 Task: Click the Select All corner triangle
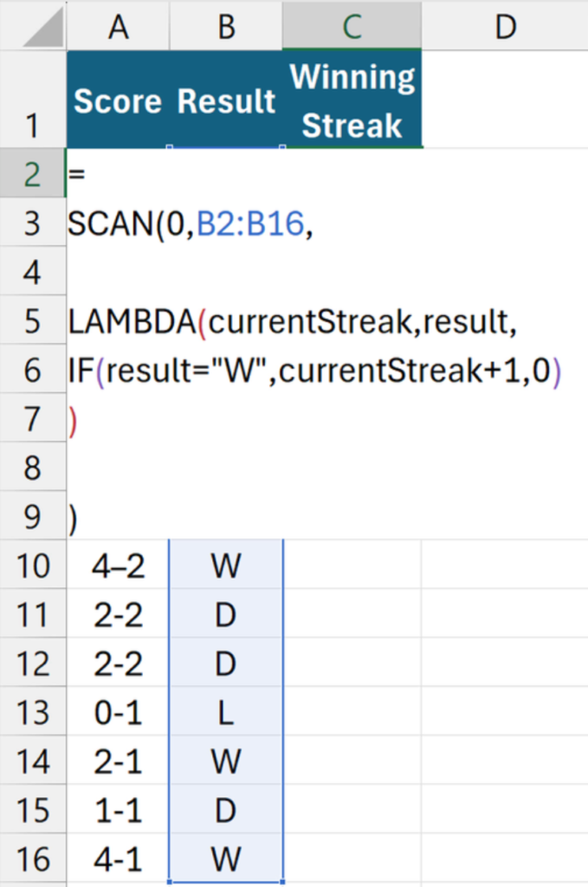pos(43,29)
